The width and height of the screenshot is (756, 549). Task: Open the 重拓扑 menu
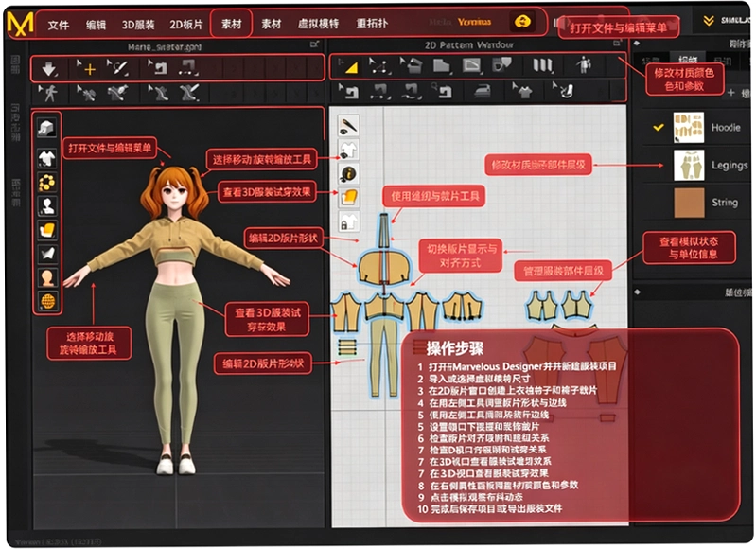pyautogui.click(x=371, y=23)
